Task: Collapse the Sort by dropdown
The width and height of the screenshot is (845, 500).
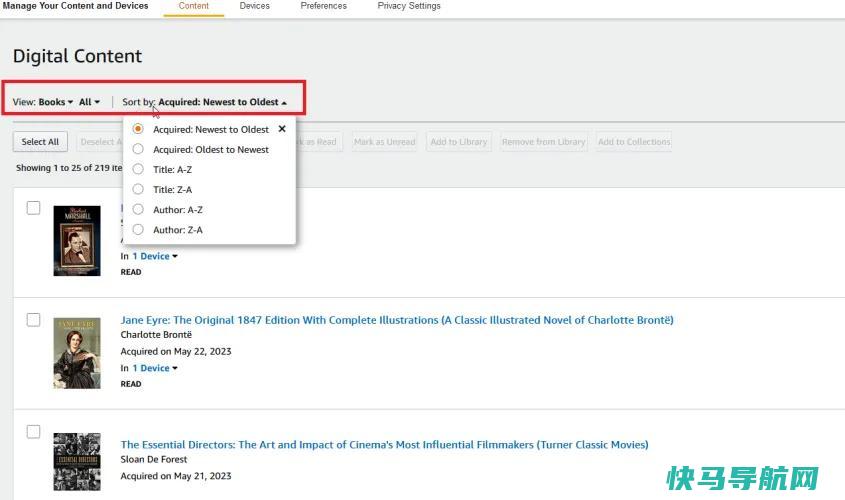Action: coord(222,102)
